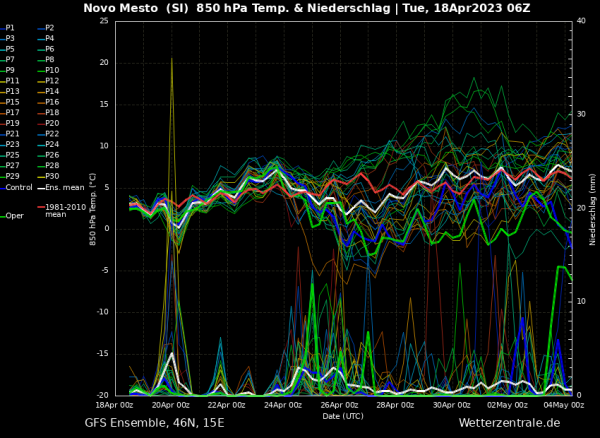
Task: Select the P5 legend label
Action: [x=7, y=49]
